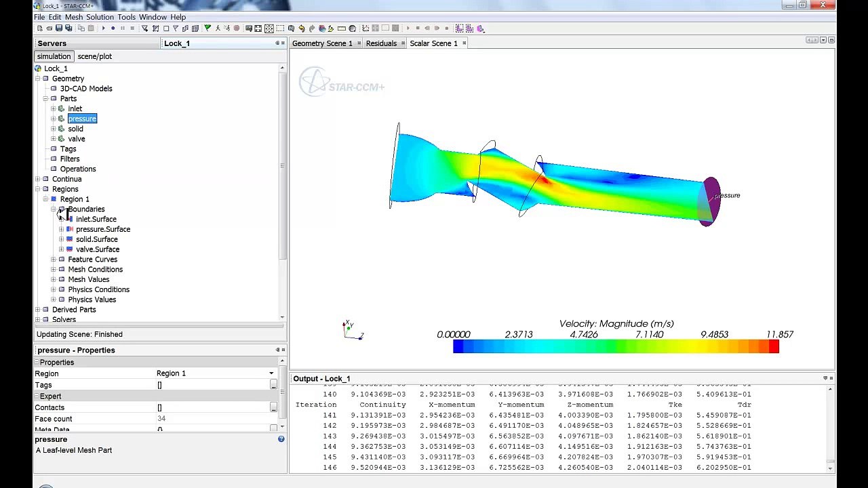This screenshot has height=488, width=868.
Task: Collapse the Geometry tree node
Action: [38, 79]
